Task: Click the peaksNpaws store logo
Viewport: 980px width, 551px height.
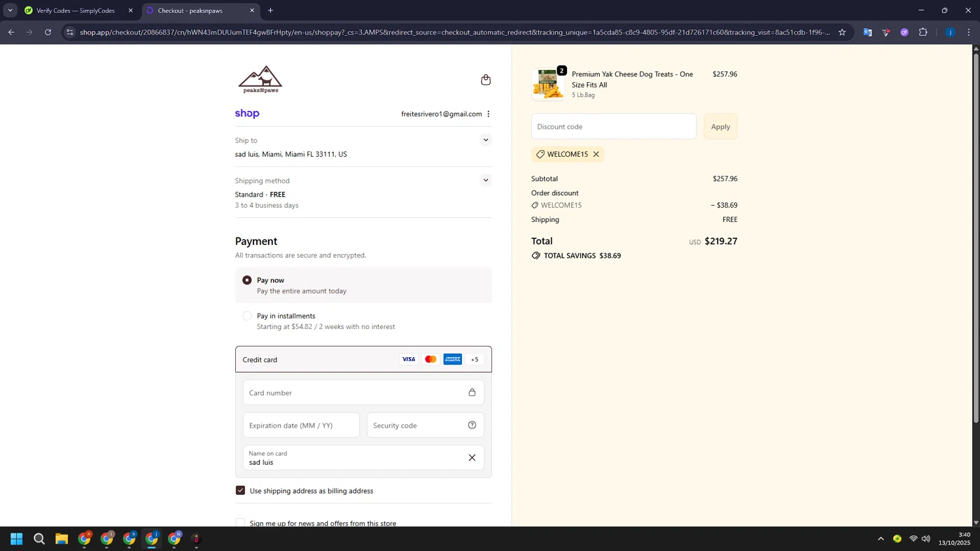Action: click(x=260, y=80)
